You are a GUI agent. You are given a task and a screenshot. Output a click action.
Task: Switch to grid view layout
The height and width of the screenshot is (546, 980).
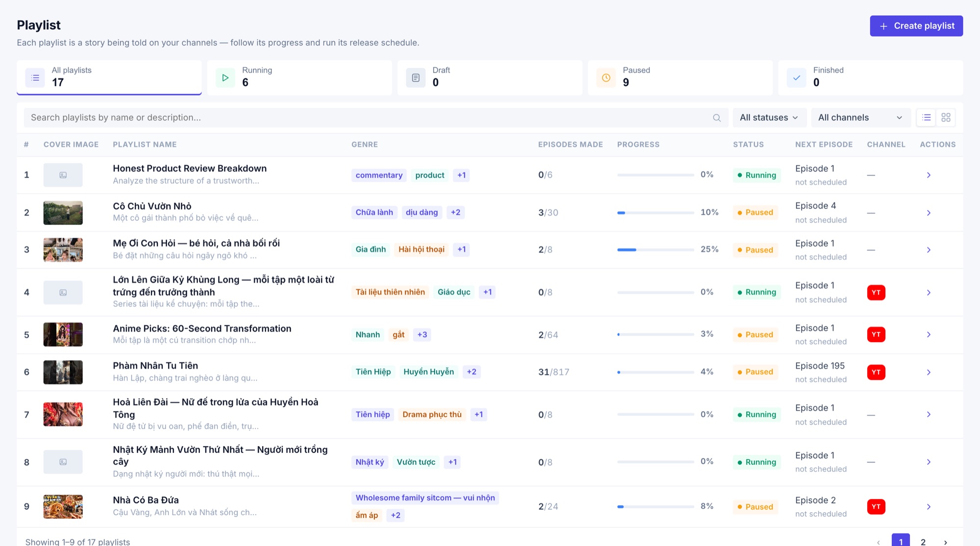tap(946, 118)
